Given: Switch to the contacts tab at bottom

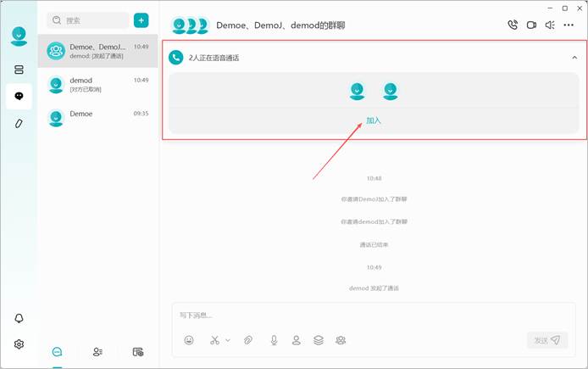Looking at the screenshot, I should [97, 352].
